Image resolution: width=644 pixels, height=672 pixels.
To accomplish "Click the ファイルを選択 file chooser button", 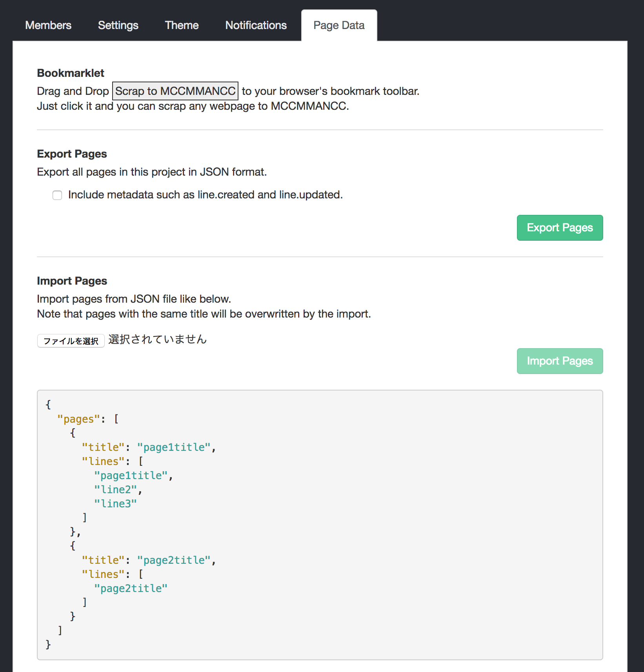I will click(x=71, y=341).
